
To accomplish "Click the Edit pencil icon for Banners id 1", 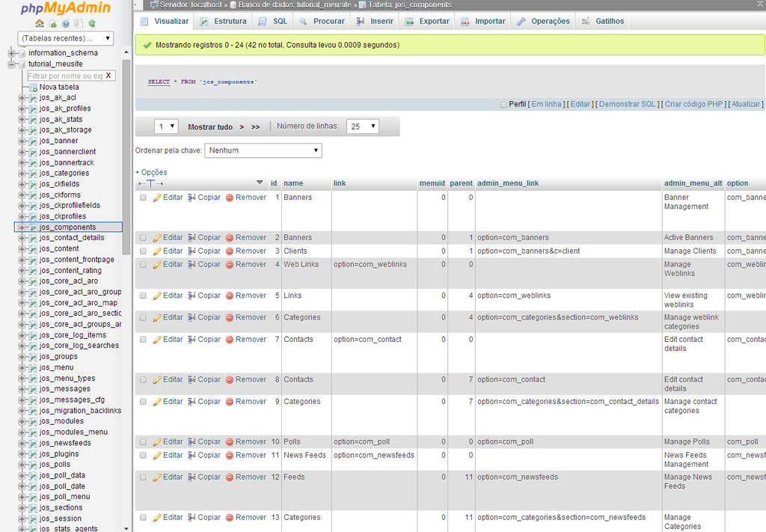I will 157,198.
